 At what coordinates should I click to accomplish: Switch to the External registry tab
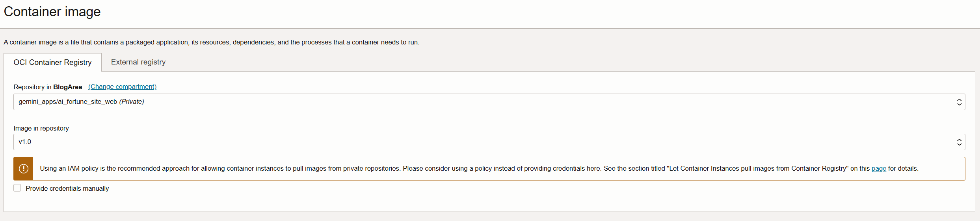pos(138,62)
